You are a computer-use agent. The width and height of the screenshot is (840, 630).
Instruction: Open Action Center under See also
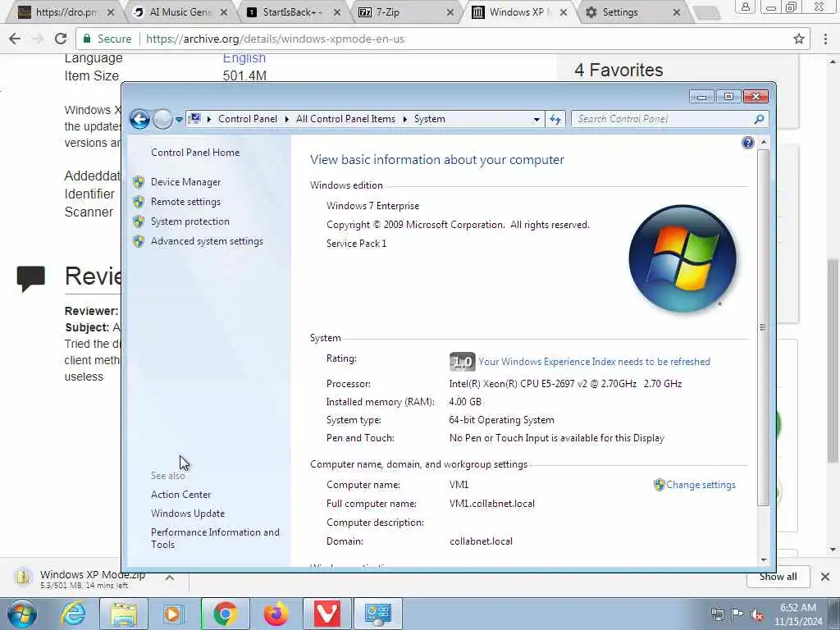pos(180,495)
